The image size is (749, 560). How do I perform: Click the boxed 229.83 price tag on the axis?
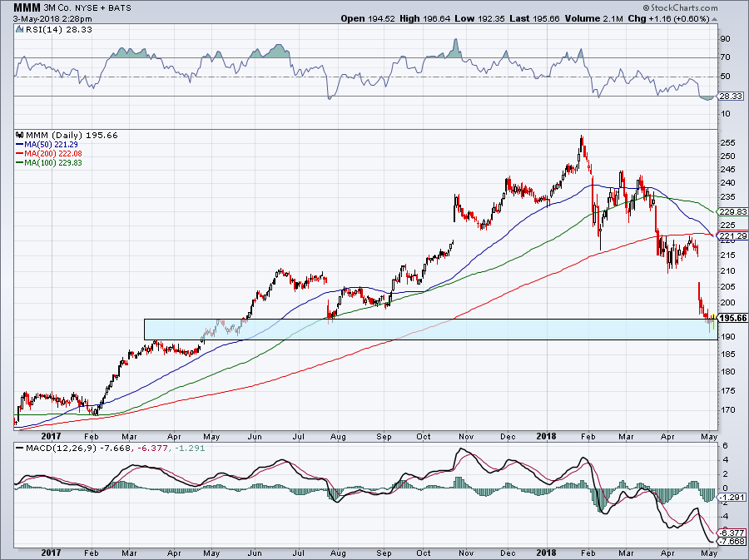click(x=732, y=211)
